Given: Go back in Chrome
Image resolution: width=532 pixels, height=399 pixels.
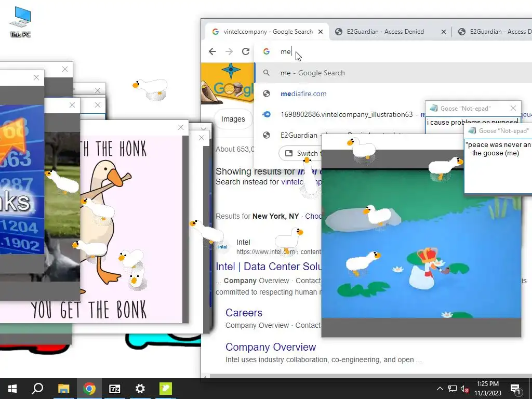Looking at the screenshot, I should [x=212, y=51].
